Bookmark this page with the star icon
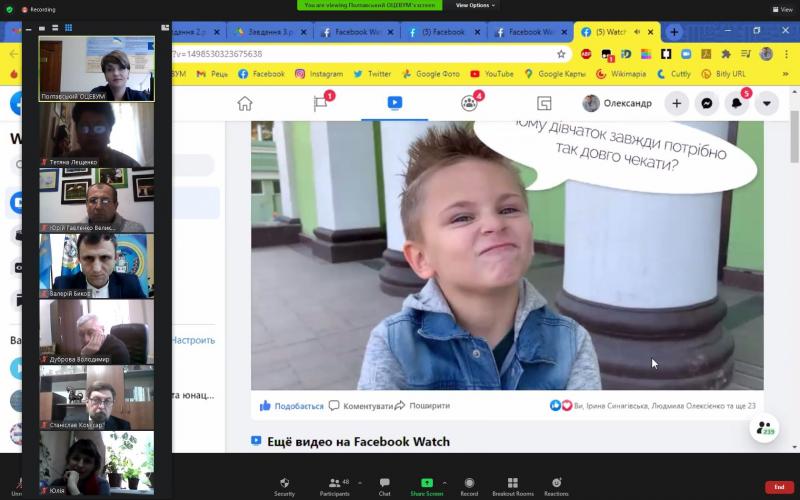Screen dimensions: 800x500 561,54
